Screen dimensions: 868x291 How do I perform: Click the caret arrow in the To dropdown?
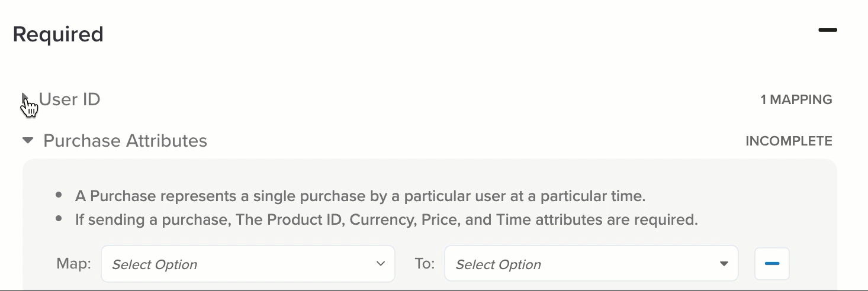click(724, 264)
